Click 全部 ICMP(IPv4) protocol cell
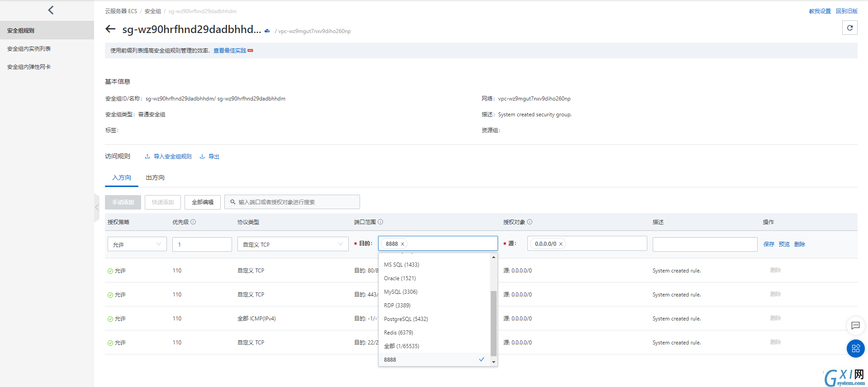868x387 pixels. pos(256,319)
